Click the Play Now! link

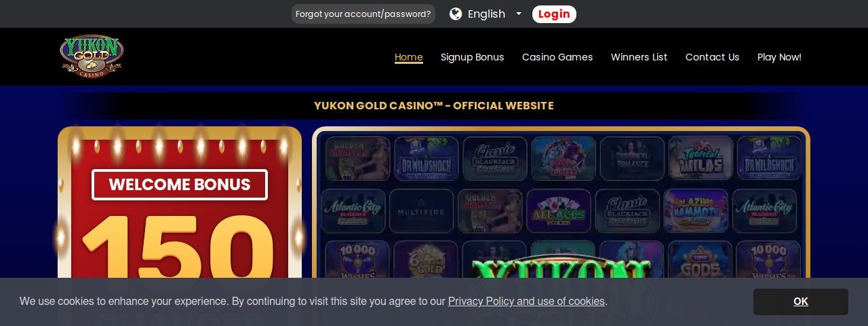[779, 57]
